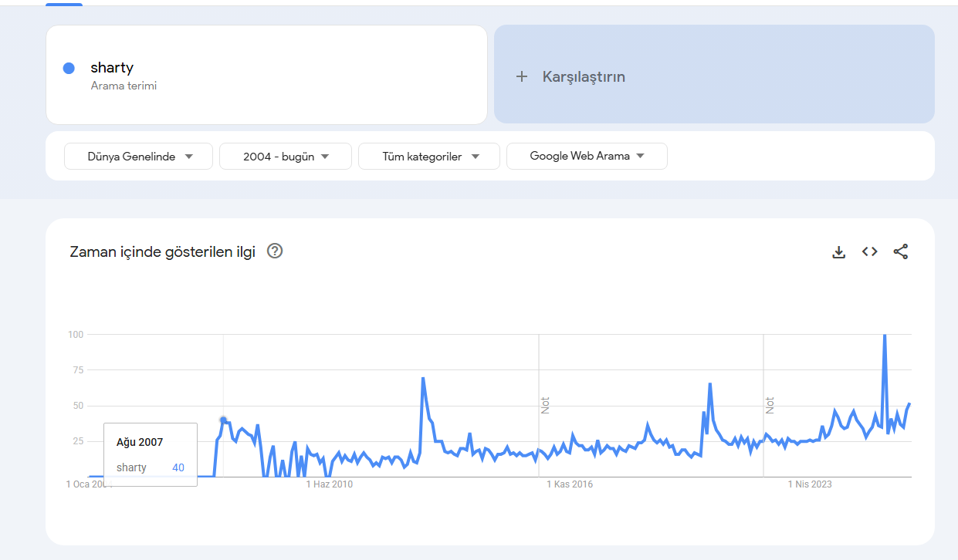The height and width of the screenshot is (560, 958).
Task: Click the 1 Haz 2010 axis label
Action: tap(330, 484)
